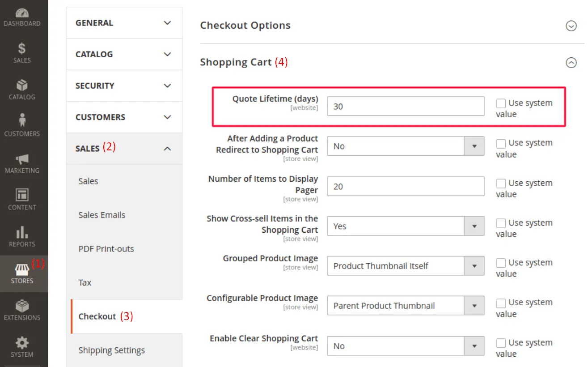Click the System gear icon
This screenshot has height=367, width=588.
22,343
